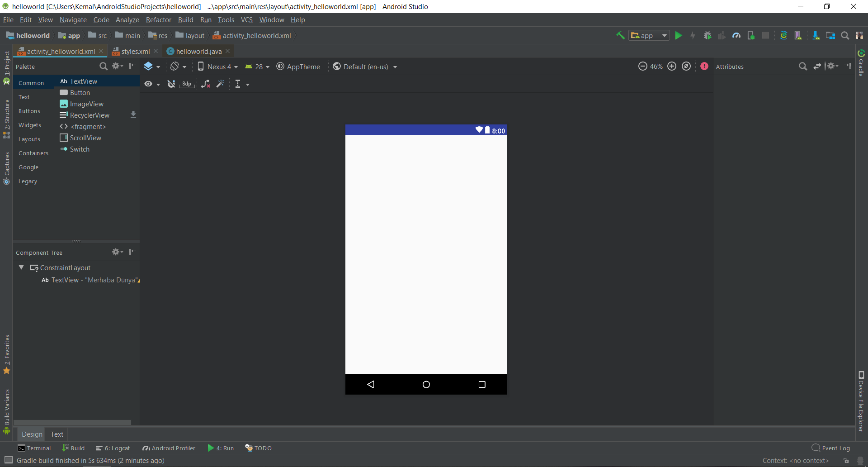The width and height of the screenshot is (868, 467).
Task: Clear all constraints icon
Action: [206, 84]
